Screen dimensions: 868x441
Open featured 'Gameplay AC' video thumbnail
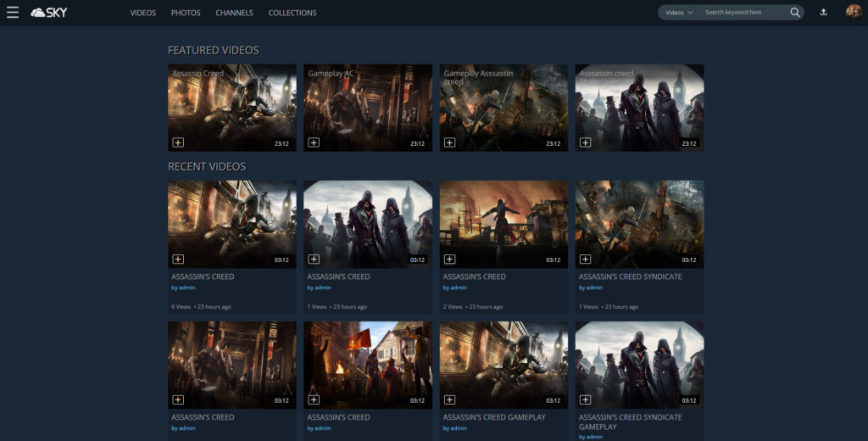(368, 108)
